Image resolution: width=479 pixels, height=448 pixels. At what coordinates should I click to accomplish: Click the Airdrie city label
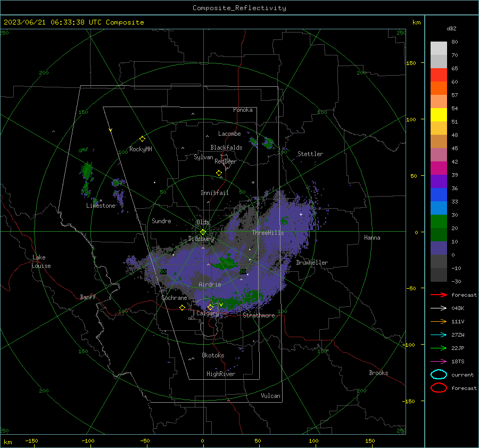pos(210,284)
